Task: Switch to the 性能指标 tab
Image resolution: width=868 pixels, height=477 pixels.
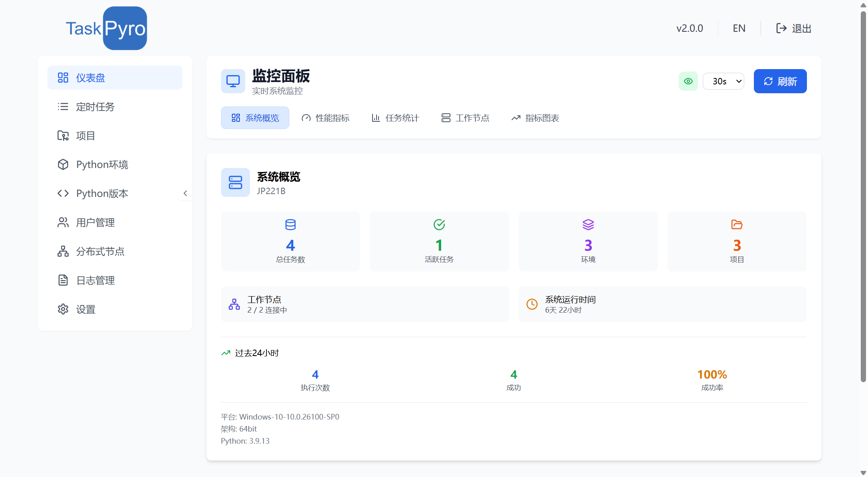Action: [x=325, y=118]
